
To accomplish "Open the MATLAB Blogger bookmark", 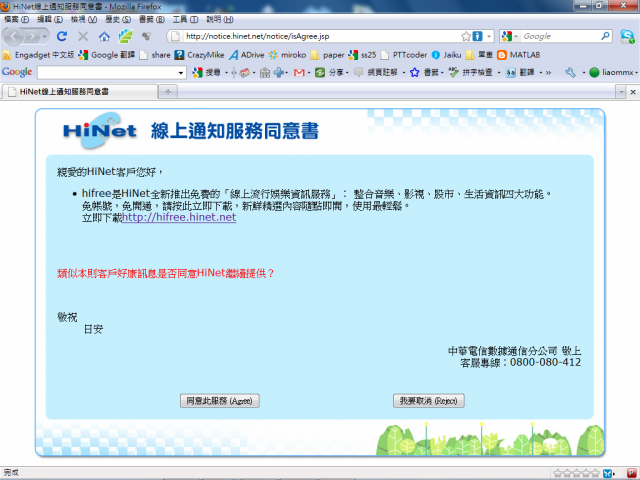I will tap(519, 55).
